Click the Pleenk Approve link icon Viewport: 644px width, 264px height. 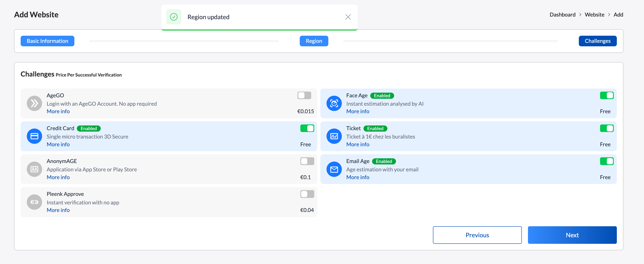(x=34, y=202)
